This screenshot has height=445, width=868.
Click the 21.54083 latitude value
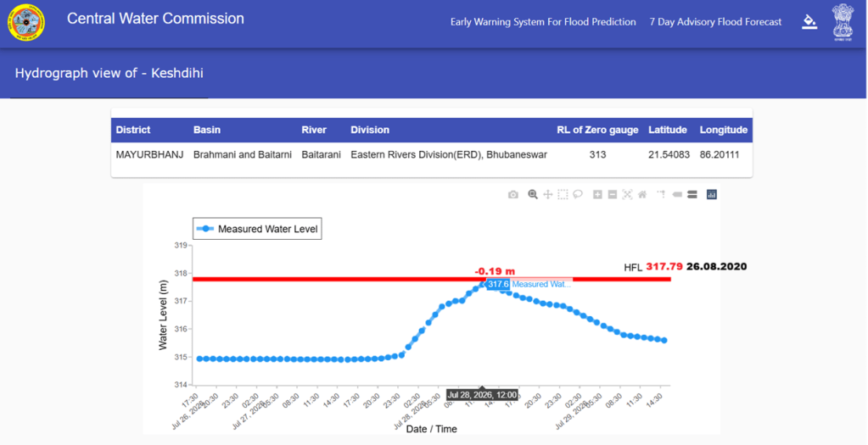pos(669,155)
